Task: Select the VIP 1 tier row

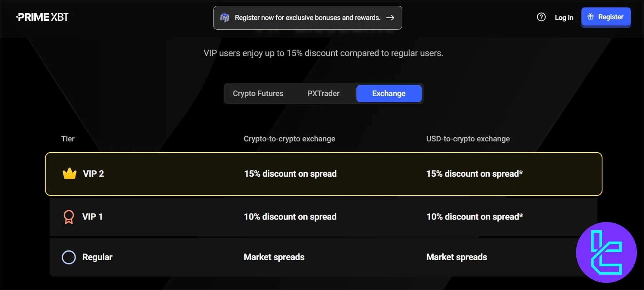Action: (322, 217)
